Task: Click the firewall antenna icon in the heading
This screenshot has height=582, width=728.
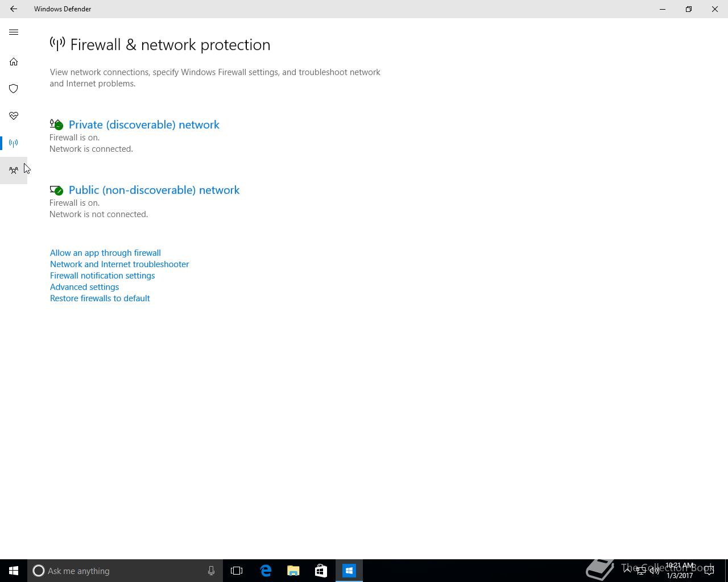Action: tap(57, 44)
